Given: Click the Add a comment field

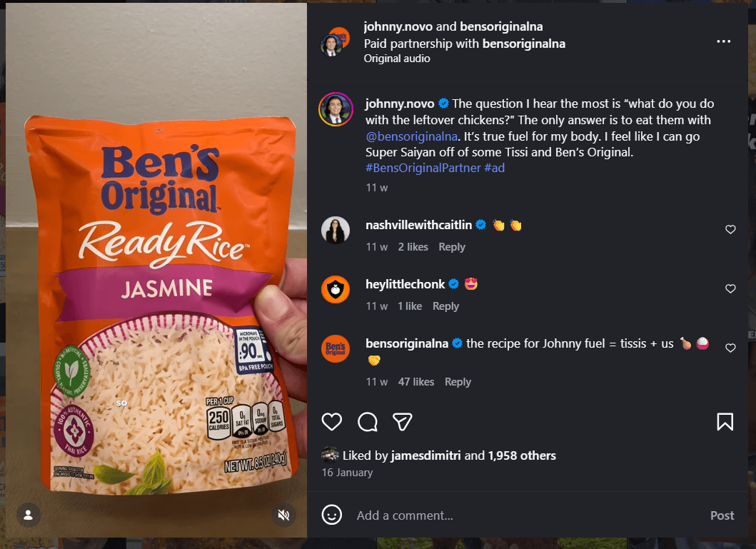Looking at the screenshot, I should coord(428,515).
